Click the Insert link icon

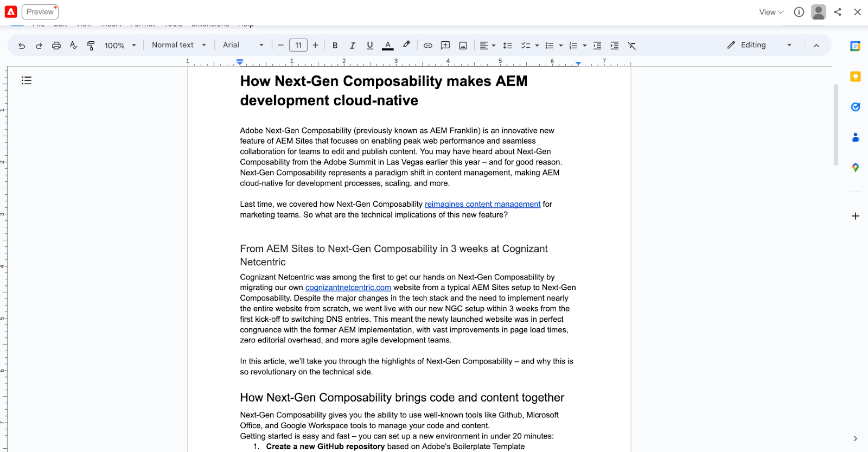point(428,46)
